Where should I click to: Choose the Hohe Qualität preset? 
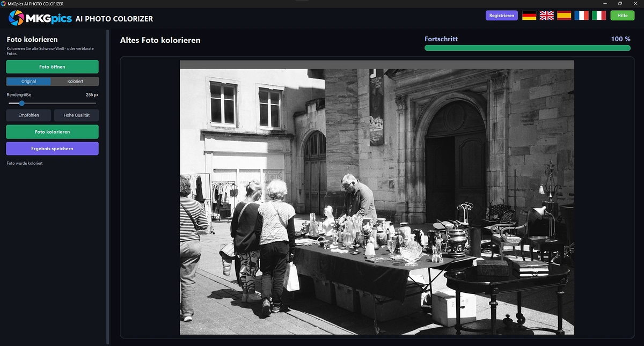[76, 115]
